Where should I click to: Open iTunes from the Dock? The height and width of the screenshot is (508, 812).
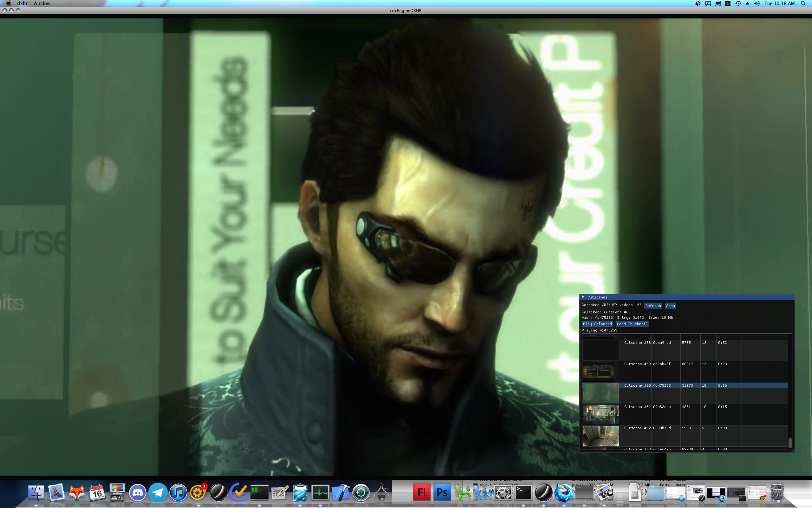(178, 493)
